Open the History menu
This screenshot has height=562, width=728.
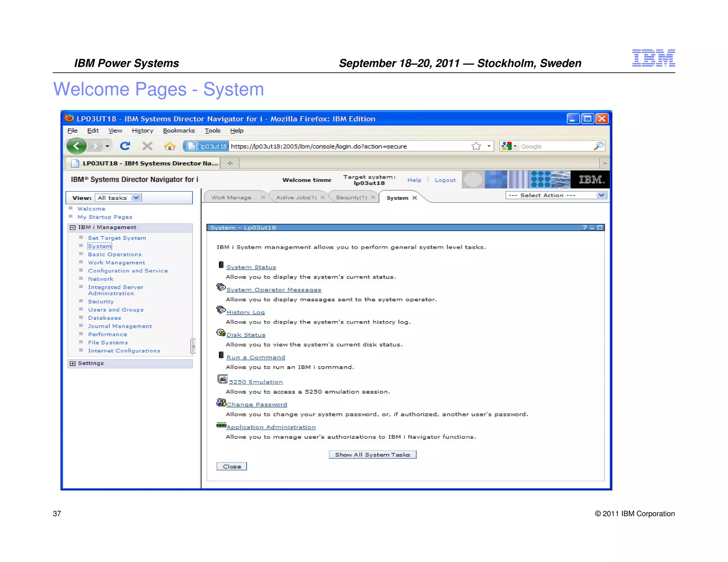[x=143, y=131]
